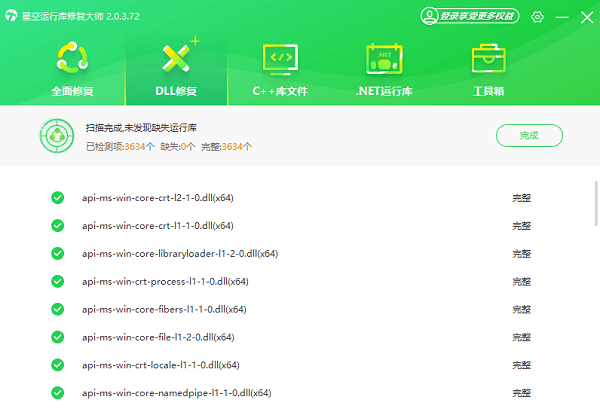Select the DLL修复 cross-tools icon
This screenshot has height=412, width=600.
pos(178,57)
